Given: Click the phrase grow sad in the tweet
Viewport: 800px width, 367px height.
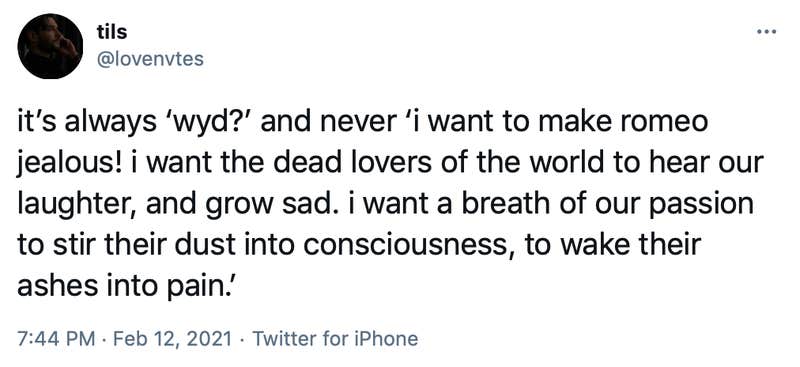Looking at the screenshot, I should click(x=270, y=206).
